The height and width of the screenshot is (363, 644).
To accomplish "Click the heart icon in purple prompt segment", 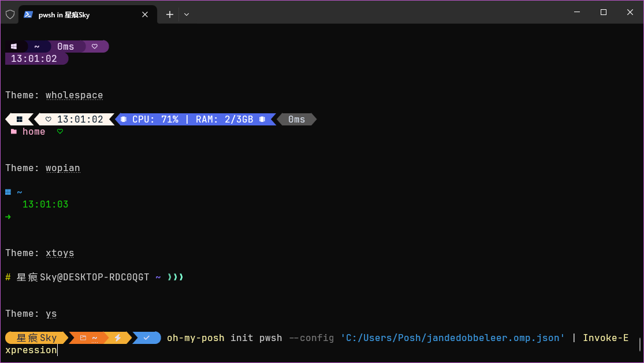I will [x=95, y=46].
